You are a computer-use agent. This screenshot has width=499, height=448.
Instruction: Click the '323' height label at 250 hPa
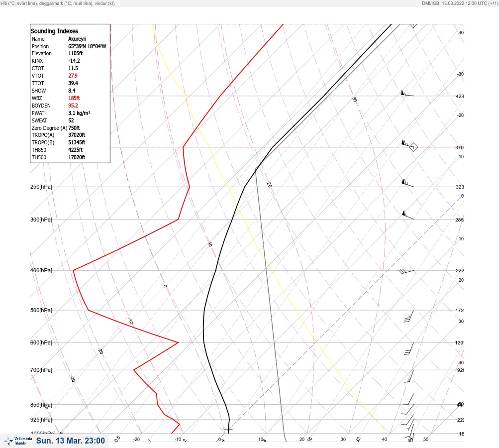point(460,187)
